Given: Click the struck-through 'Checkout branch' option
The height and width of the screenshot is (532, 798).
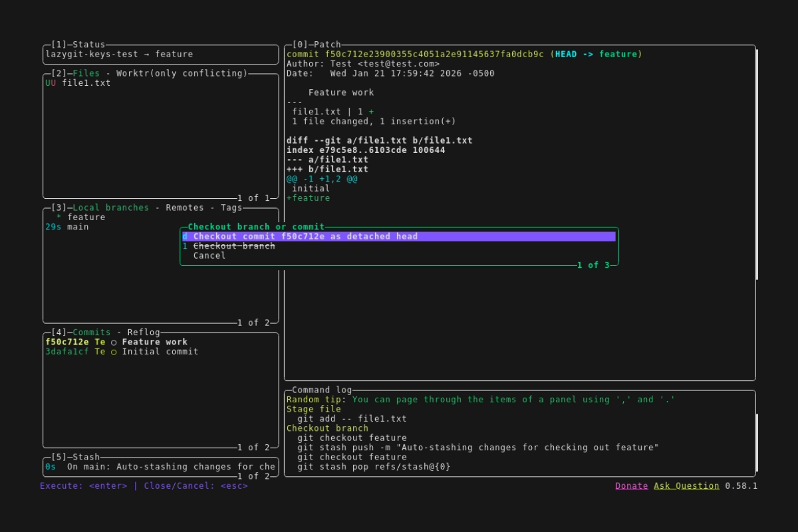Looking at the screenshot, I should pyautogui.click(x=234, y=246).
